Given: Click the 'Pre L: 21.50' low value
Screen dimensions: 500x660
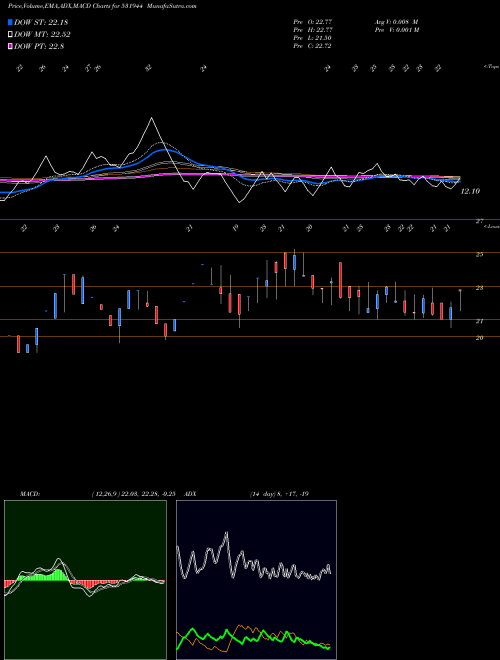Looking at the screenshot, I should [x=313, y=38].
